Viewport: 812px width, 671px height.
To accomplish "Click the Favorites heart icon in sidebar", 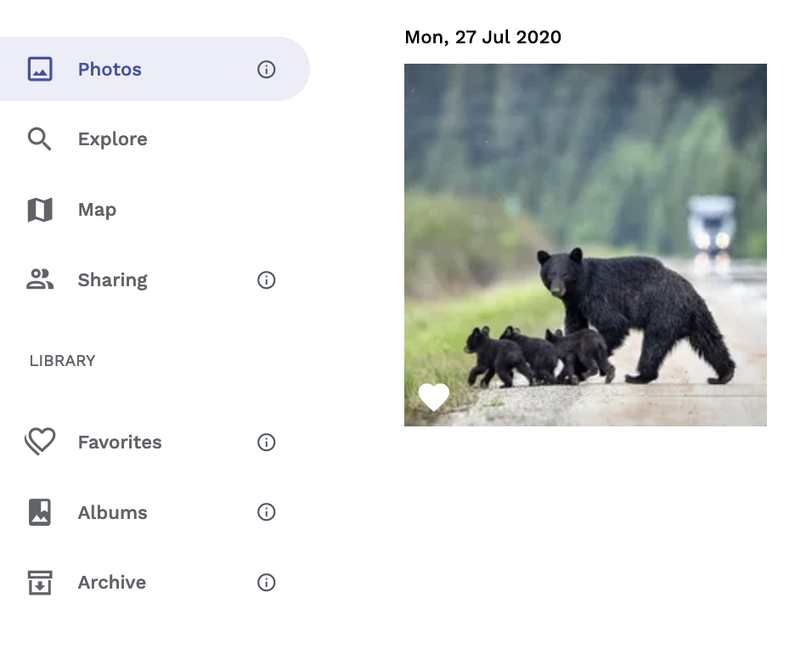I will (x=40, y=442).
